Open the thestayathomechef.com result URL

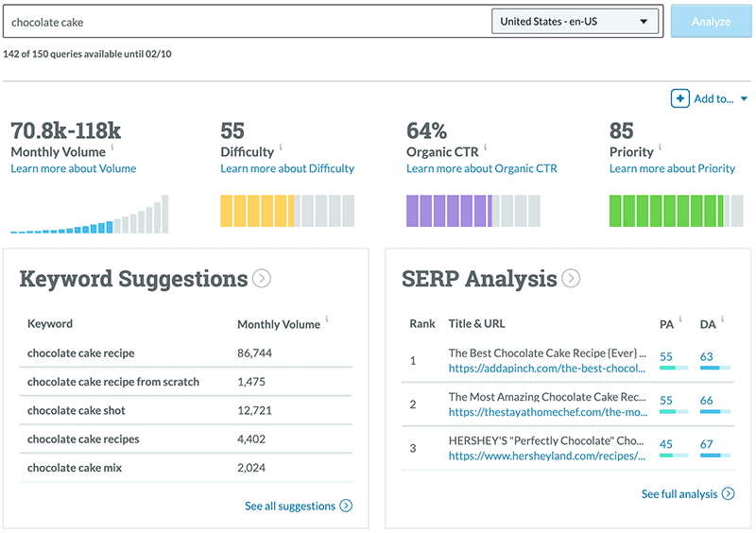(548, 412)
